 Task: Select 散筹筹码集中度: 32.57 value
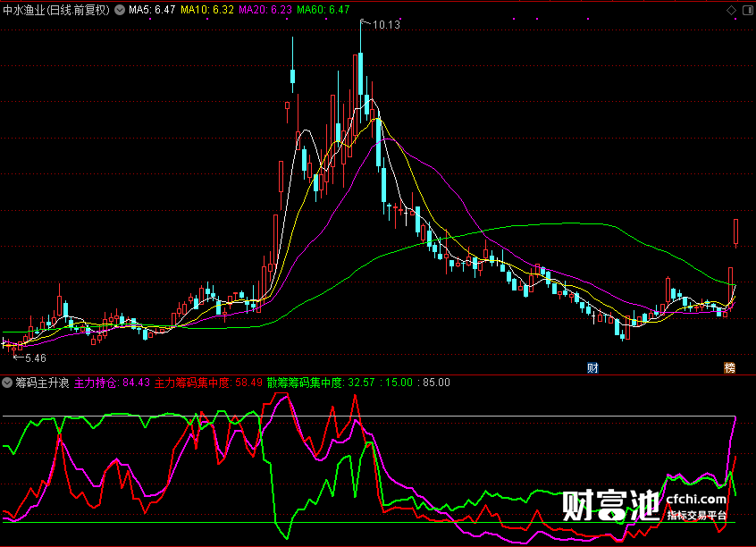[321, 383]
